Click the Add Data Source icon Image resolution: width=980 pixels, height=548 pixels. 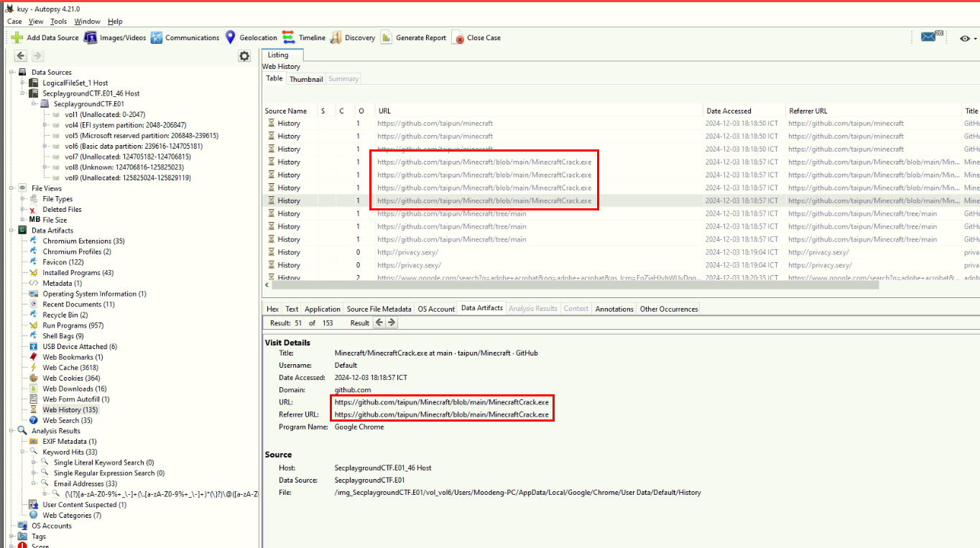[17, 38]
